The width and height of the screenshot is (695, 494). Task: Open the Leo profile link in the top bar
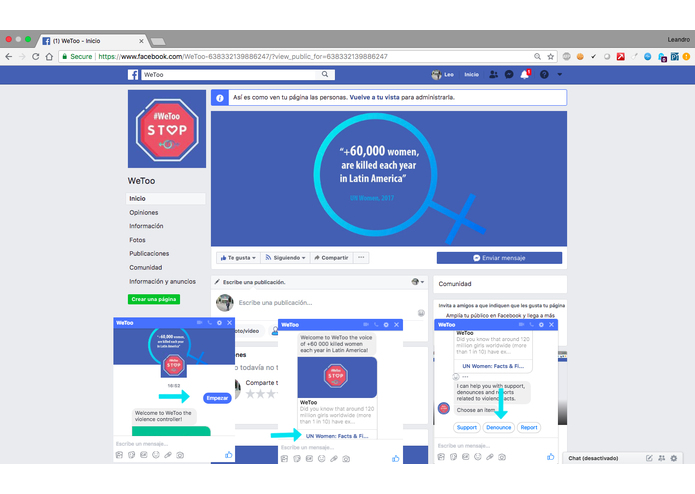point(443,74)
